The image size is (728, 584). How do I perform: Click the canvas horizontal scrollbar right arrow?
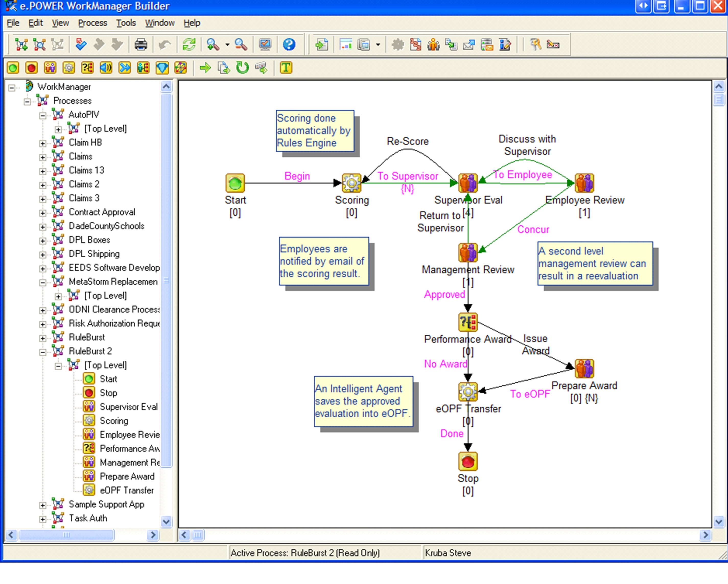pos(705,535)
